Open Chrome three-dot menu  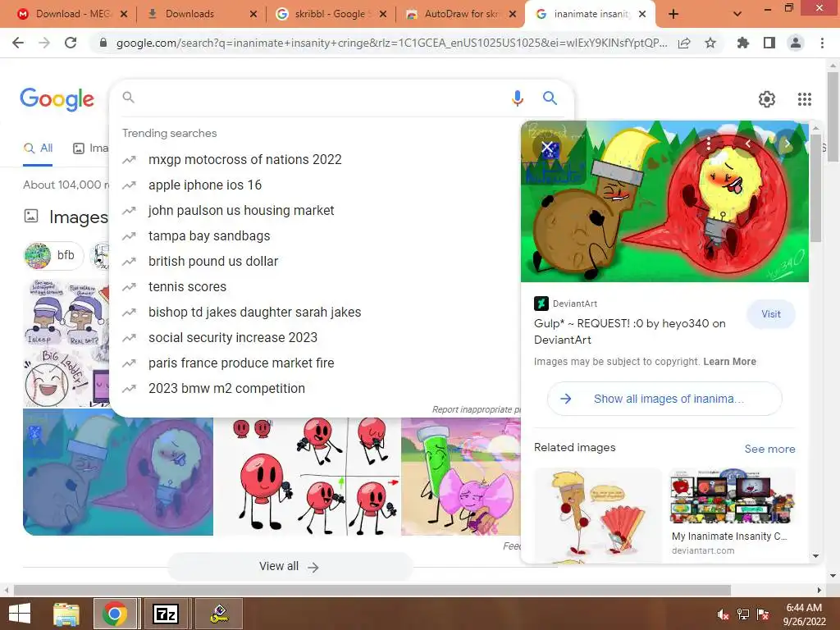(822, 43)
